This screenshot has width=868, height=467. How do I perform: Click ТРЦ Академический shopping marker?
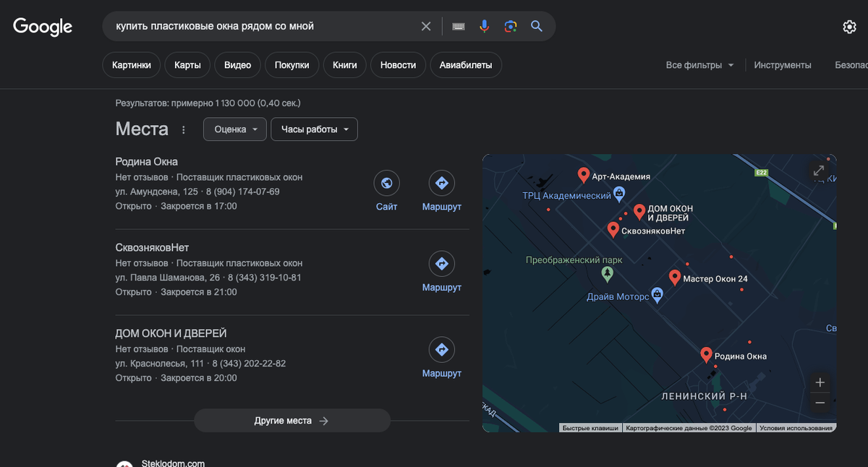pos(618,194)
